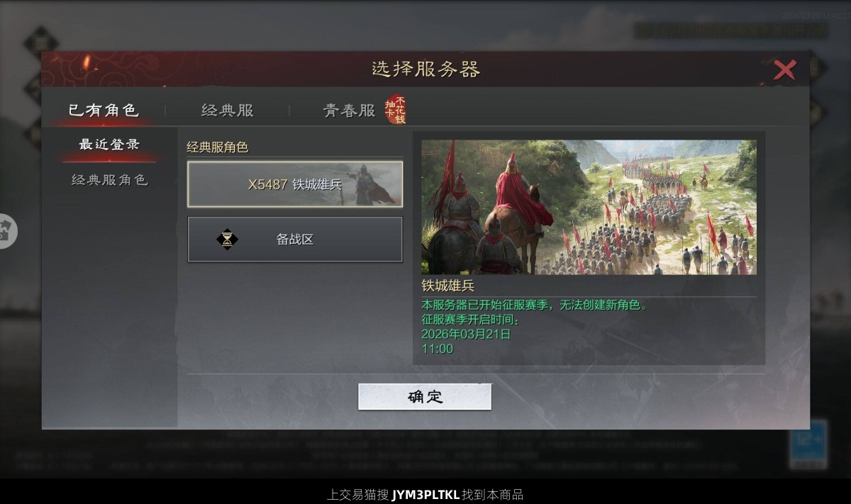Select 经典服角色 in the left sidebar
The height and width of the screenshot is (504, 851).
click(109, 180)
